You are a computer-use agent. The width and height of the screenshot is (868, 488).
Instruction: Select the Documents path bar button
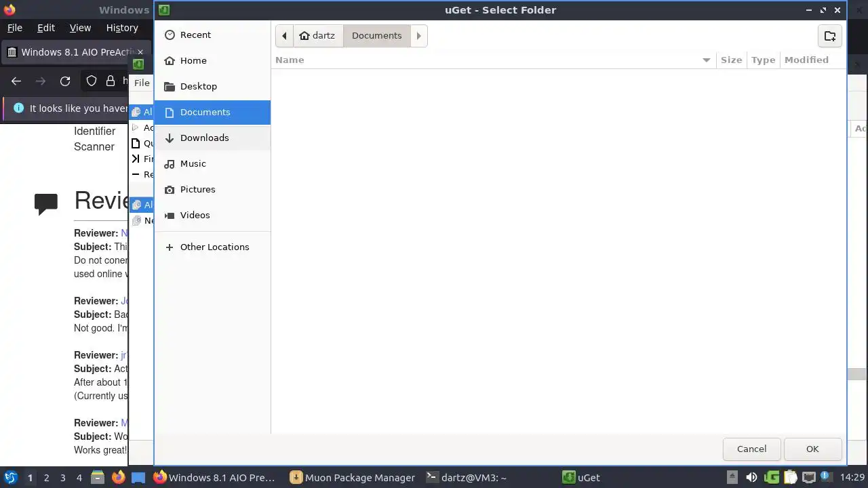[376, 35]
